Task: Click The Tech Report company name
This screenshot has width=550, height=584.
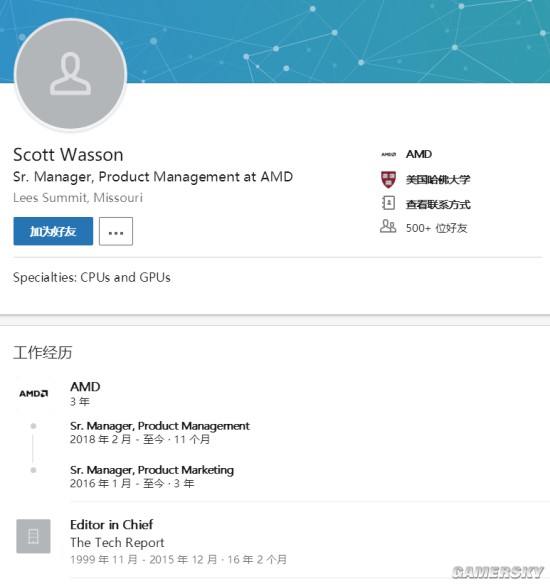Action: coord(117,543)
